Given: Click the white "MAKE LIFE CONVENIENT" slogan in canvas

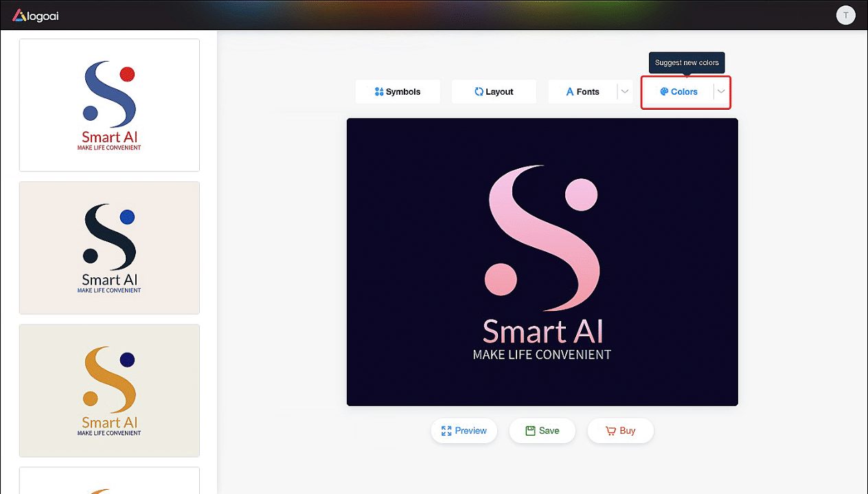Looking at the screenshot, I should click(x=542, y=355).
